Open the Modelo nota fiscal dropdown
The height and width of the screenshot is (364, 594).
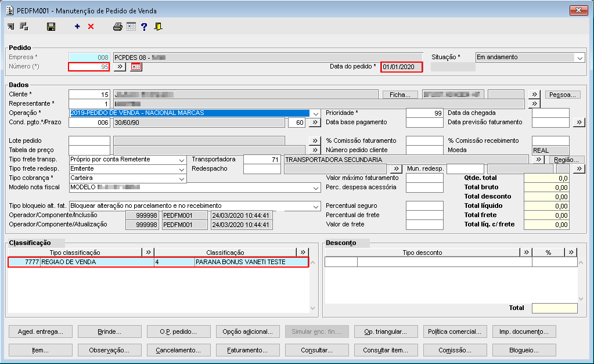[315, 188]
